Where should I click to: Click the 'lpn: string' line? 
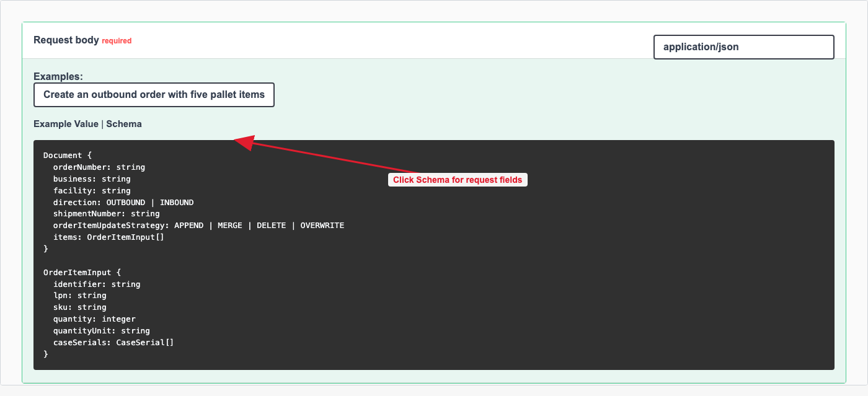pyautogui.click(x=80, y=296)
